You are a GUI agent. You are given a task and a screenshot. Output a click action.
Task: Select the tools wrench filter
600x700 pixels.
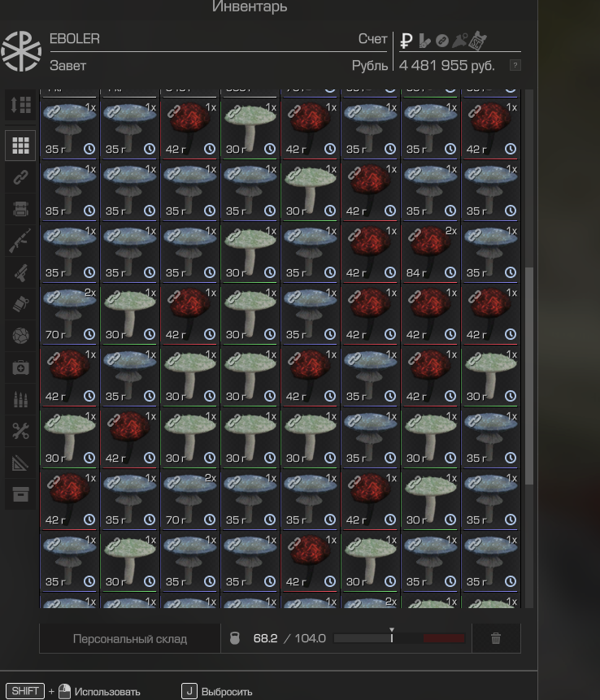[x=20, y=431]
